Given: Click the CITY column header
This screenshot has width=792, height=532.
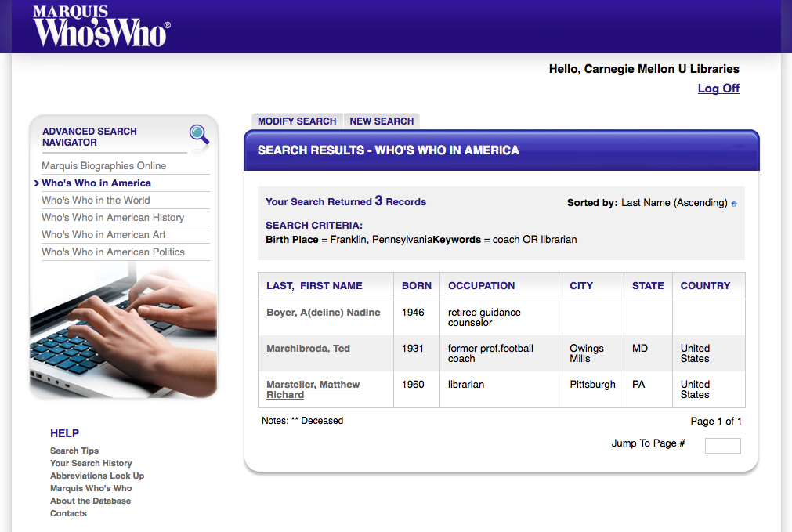Looking at the screenshot, I should (x=581, y=286).
